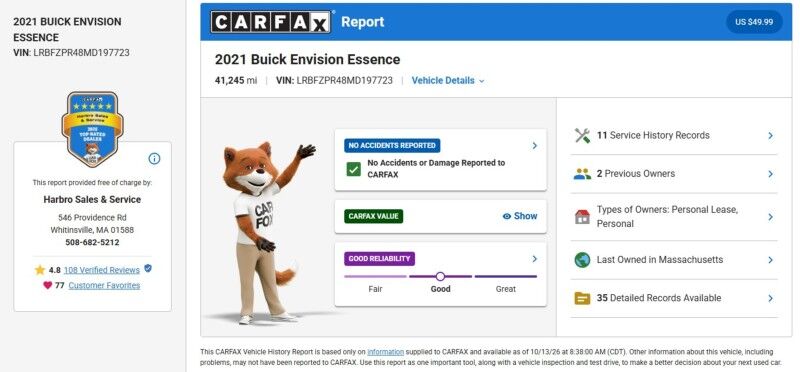This screenshot has width=800, height=372.
Task: Click 2 Previous Owners text
Action: point(636,173)
